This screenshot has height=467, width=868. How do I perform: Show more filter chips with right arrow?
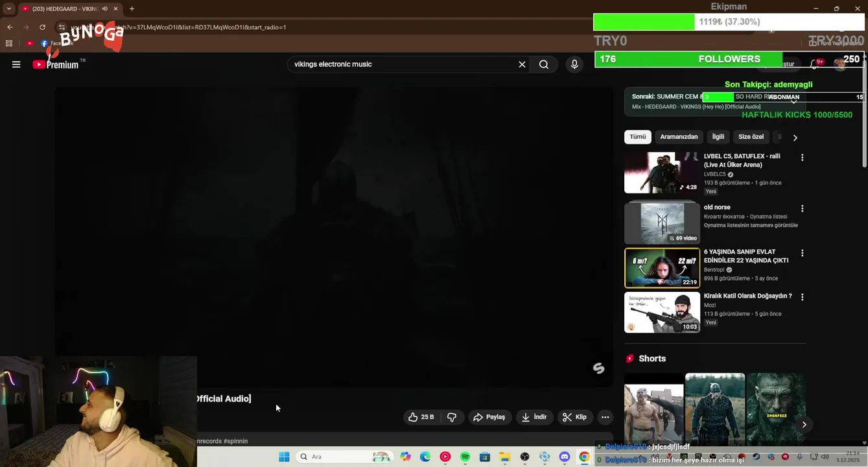[795, 138]
